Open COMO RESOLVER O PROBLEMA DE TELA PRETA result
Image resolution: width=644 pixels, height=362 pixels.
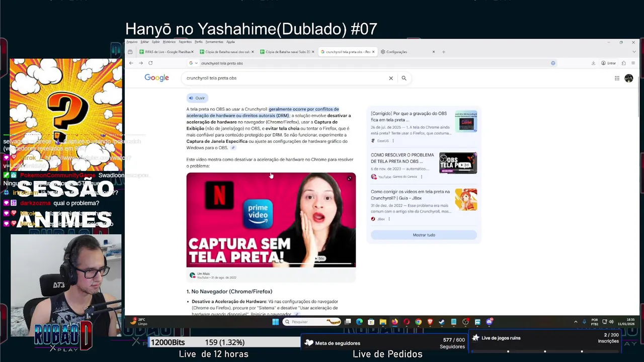(x=403, y=158)
